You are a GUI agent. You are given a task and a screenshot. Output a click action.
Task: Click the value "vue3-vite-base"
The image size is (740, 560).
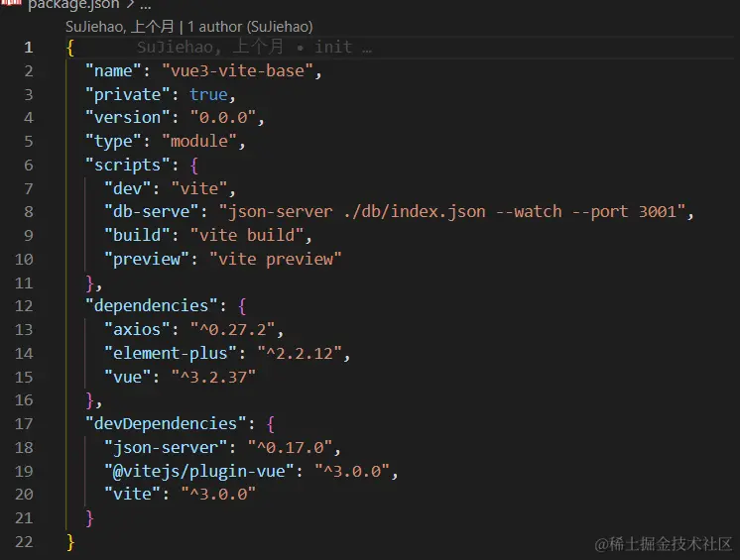pyautogui.click(x=237, y=71)
